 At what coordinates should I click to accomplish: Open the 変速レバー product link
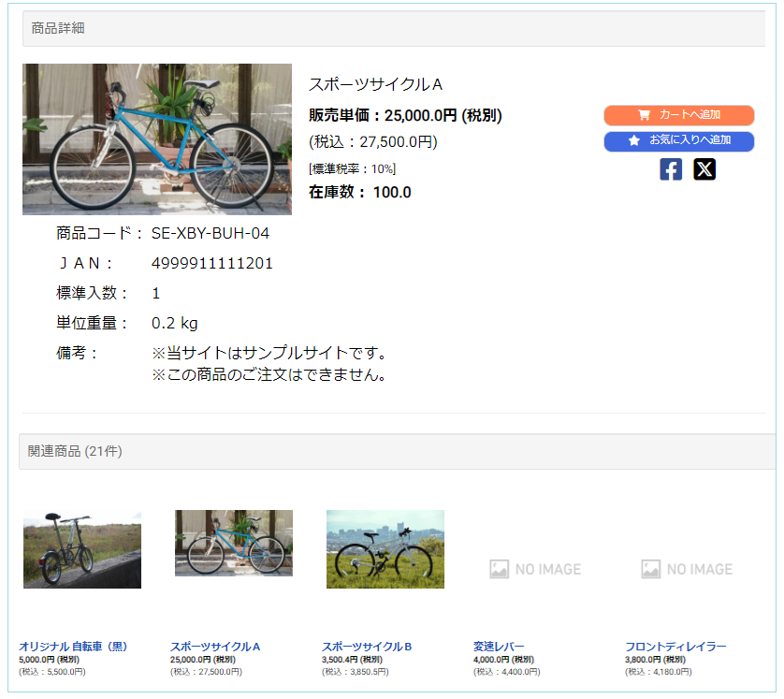pyautogui.click(x=499, y=647)
